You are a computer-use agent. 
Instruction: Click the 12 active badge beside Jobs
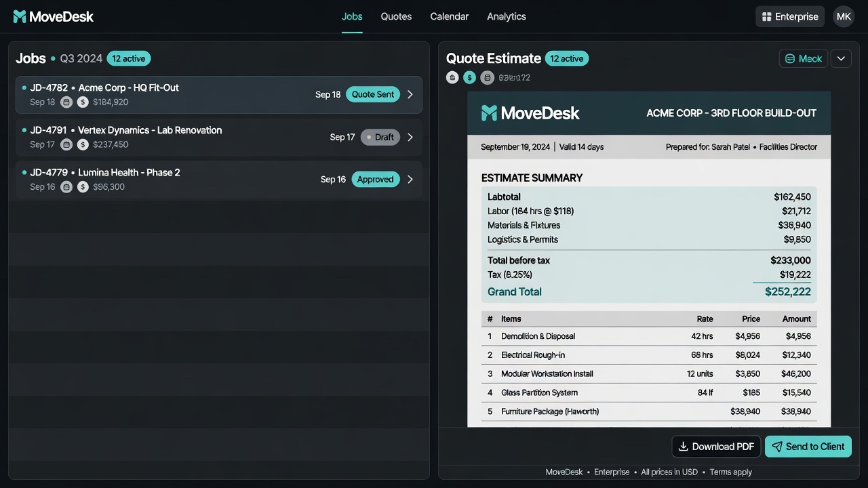tap(129, 58)
